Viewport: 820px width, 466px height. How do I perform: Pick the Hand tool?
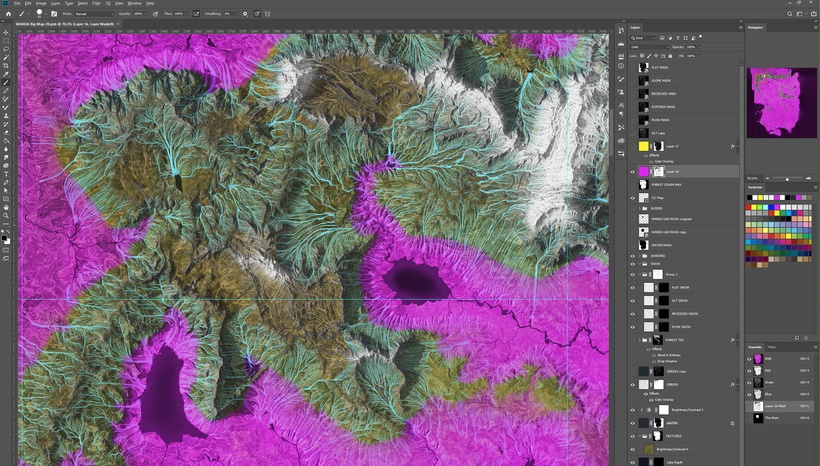6,205
